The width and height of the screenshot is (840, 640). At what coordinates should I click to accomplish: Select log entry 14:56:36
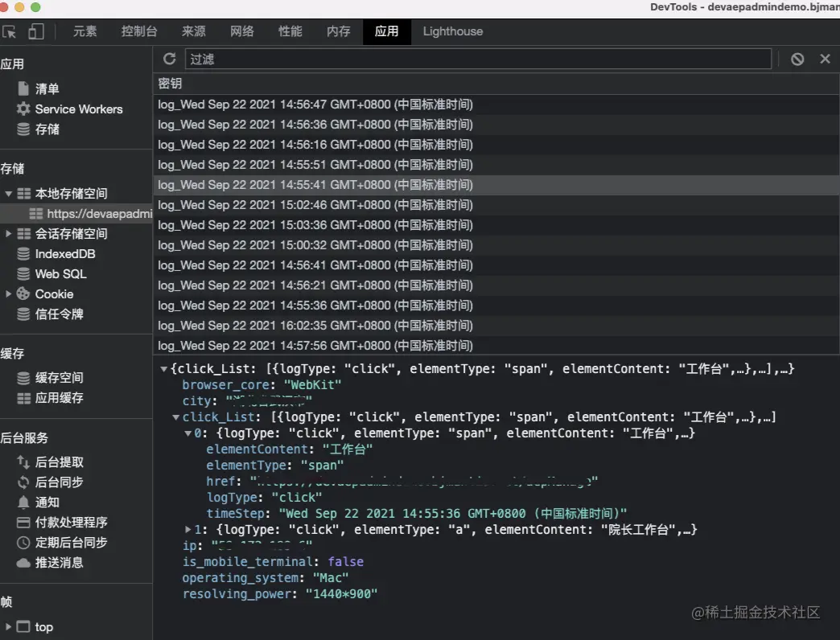pyautogui.click(x=496, y=125)
